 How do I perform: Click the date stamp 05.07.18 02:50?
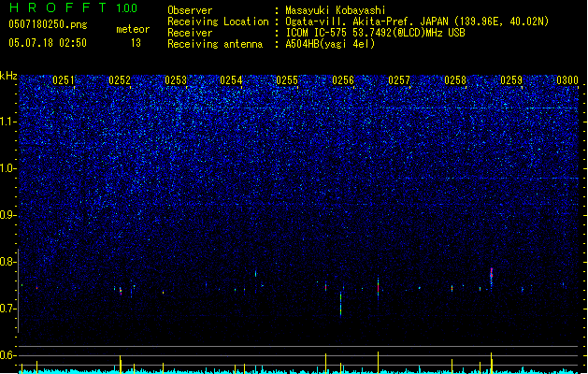48,43
